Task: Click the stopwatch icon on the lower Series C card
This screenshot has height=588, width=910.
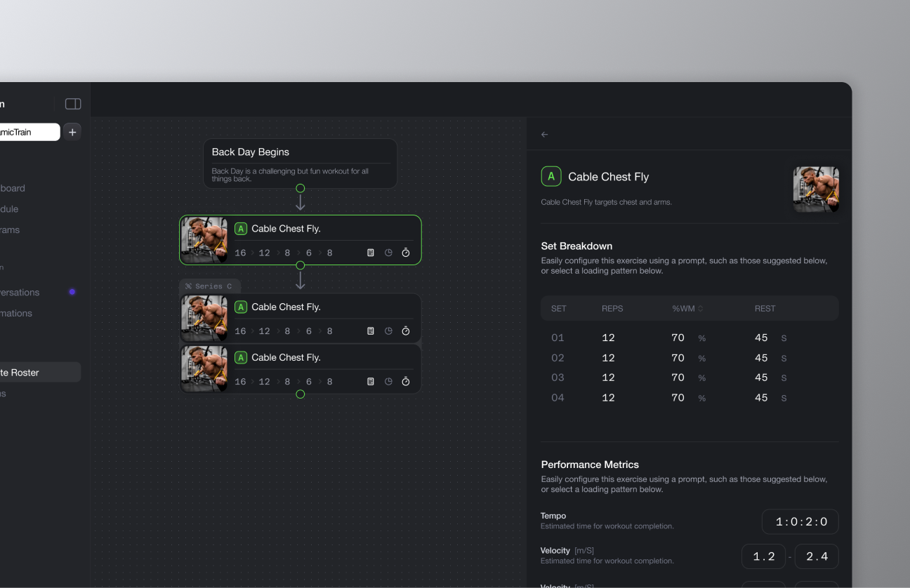Action: [x=406, y=382]
